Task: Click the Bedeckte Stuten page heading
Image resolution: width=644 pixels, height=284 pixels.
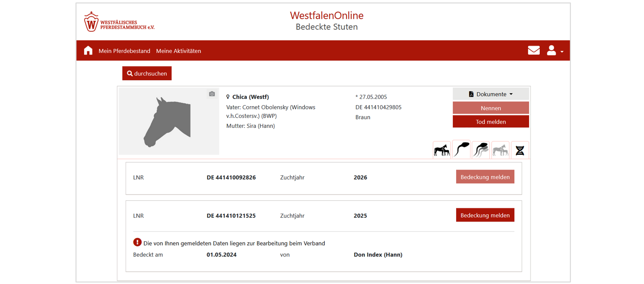Action: 327,27
